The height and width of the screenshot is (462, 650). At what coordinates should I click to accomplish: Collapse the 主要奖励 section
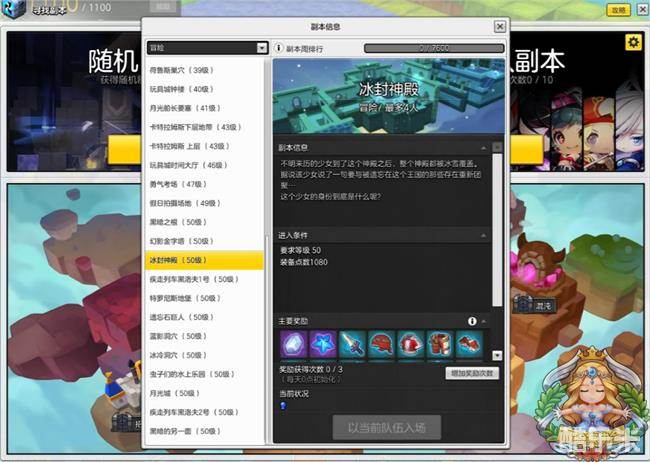(x=486, y=321)
